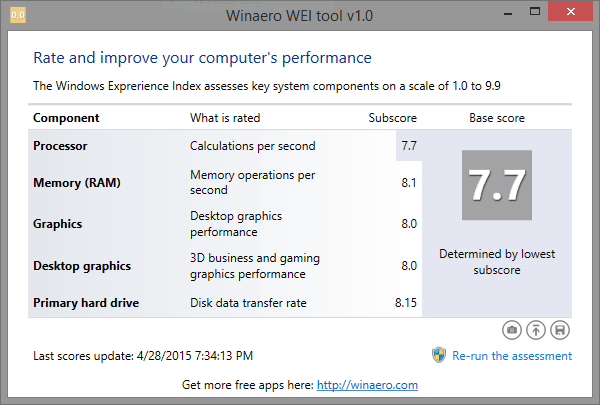Click the Processor subscore 7.7
600x405 pixels.
point(409,146)
